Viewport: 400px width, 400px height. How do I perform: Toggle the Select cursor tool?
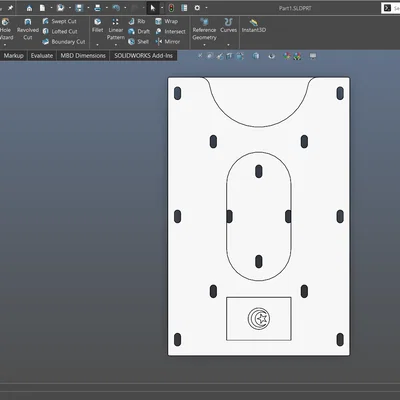[153, 8]
